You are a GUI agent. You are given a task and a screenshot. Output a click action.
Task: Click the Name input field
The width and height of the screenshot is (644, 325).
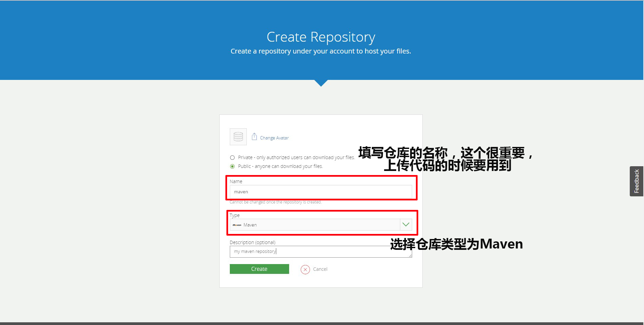tap(321, 192)
